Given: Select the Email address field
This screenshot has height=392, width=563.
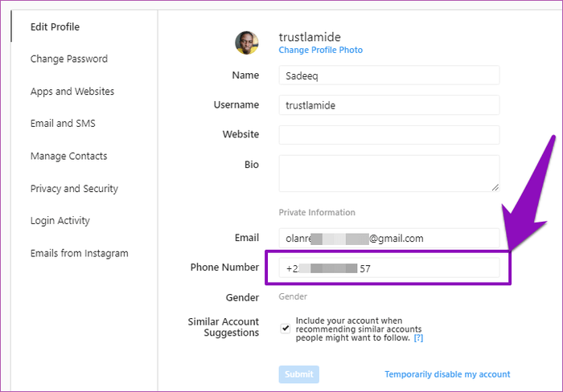Looking at the screenshot, I should [x=388, y=239].
